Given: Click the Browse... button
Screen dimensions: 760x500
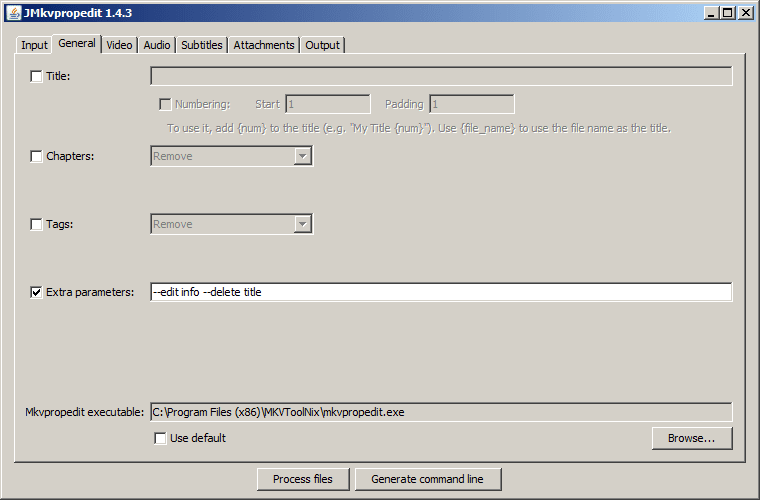Looking at the screenshot, I should pos(692,438).
